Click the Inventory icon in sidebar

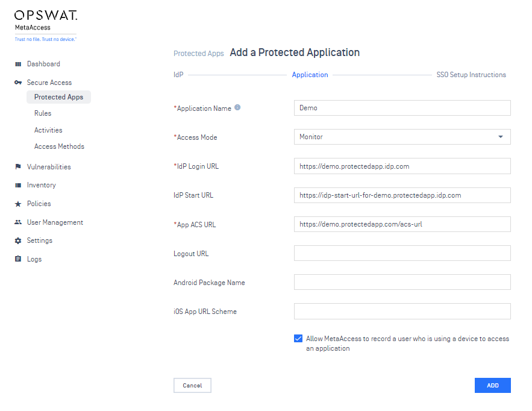18,185
